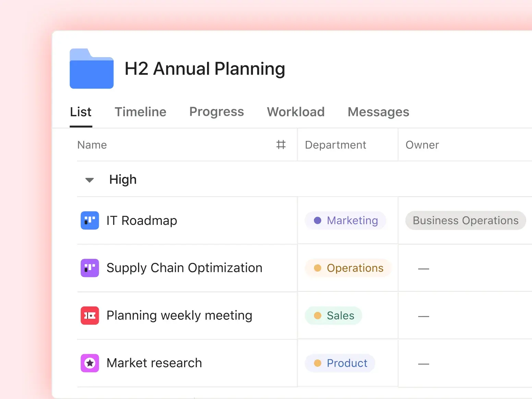532x399 pixels.
Task: Open the Owner column header
Action: (422, 145)
